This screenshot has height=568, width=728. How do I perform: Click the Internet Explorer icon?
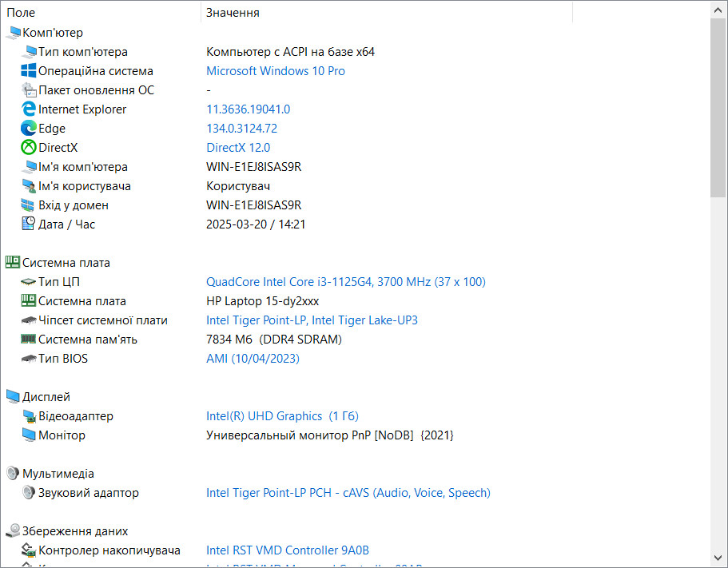tap(29, 109)
